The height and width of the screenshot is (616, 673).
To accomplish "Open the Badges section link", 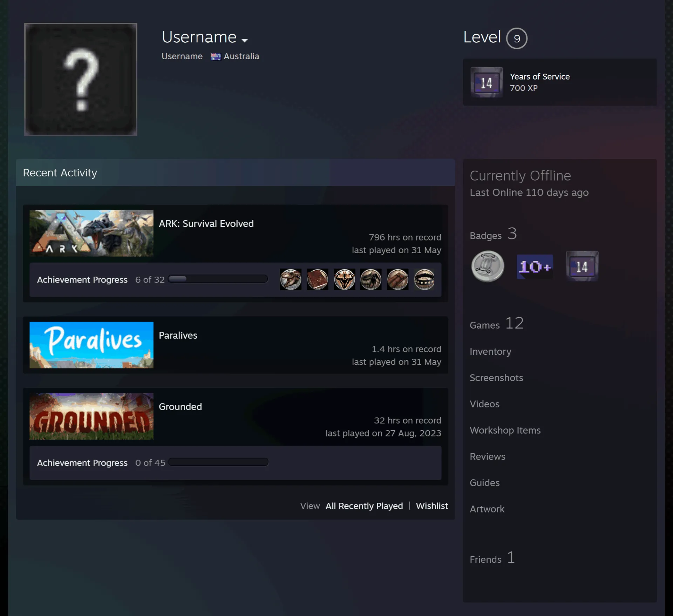I will tap(493, 234).
